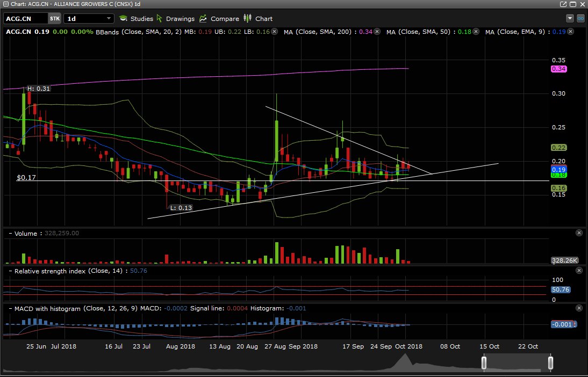
Task: Click the chart window menu icon in title bar
Action: (5, 4)
